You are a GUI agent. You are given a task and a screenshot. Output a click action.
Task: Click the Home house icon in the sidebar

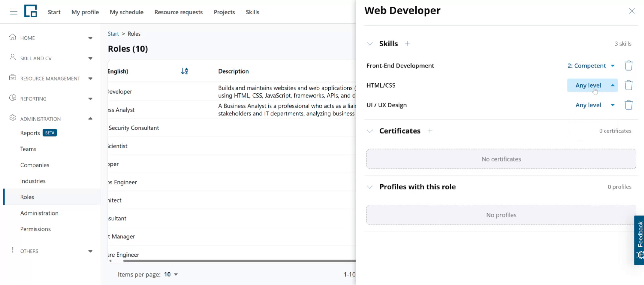pos(13,37)
